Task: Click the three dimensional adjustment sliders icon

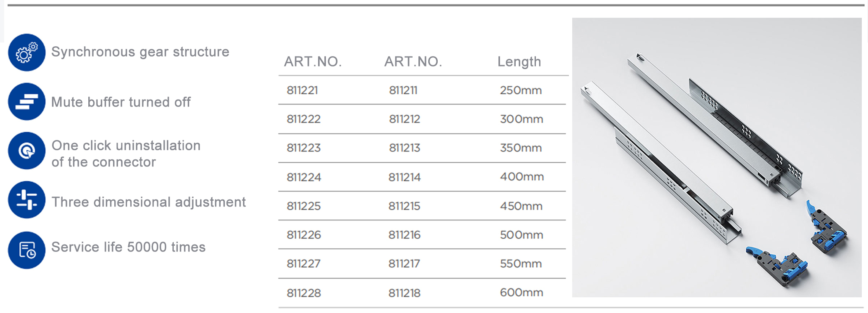Action: (27, 200)
